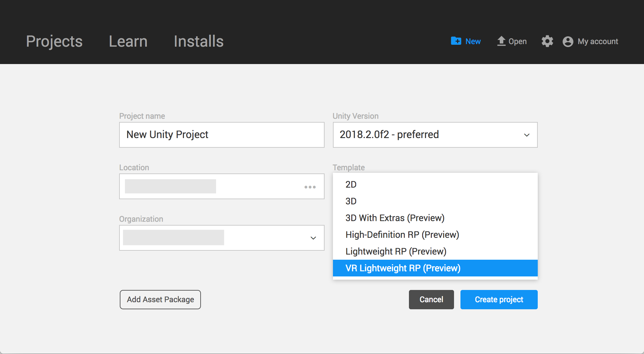Image resolution: width=644 pixels, height=354 pixels.
Task: Click the Create project button
Action: (x=498, y=300)
